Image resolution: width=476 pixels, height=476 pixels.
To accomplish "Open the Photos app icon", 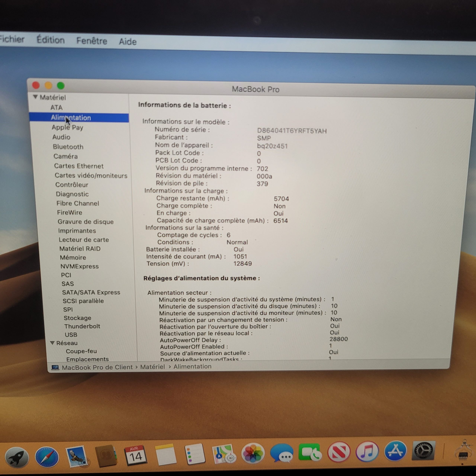I will coord(253,453).
